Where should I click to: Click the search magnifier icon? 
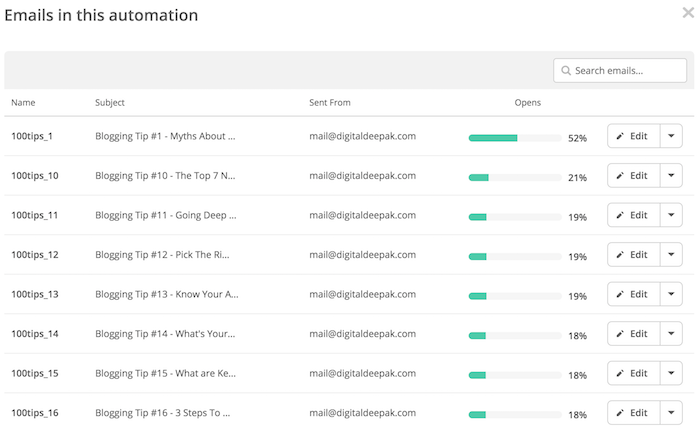(566, 71)
